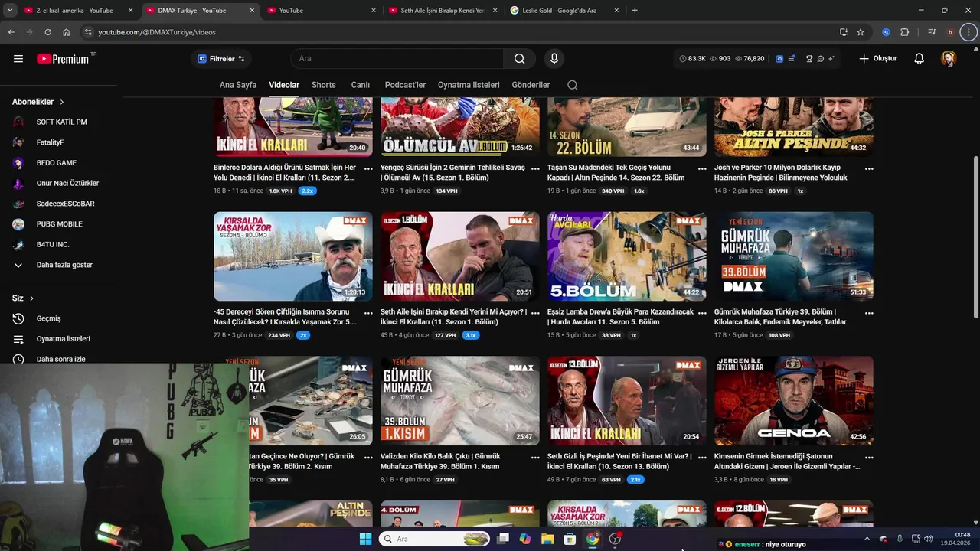
Task: Click Oluştur create button
Action: click(877, 59)
